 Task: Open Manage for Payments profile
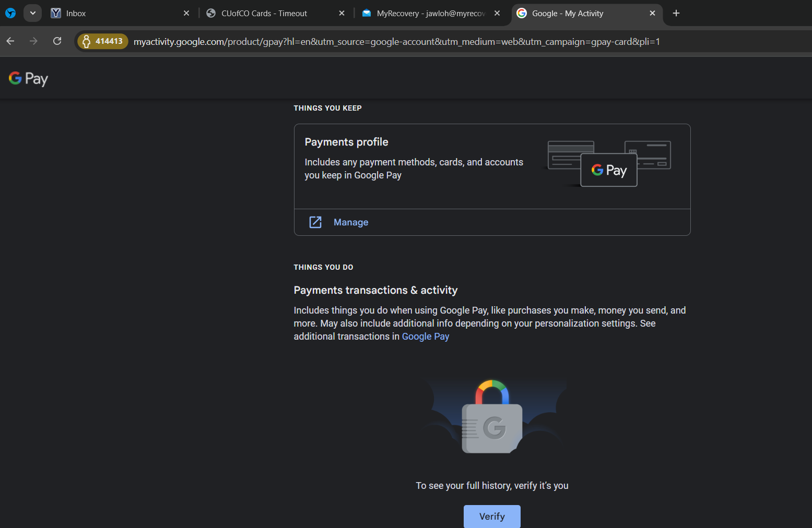pos(351,222)
